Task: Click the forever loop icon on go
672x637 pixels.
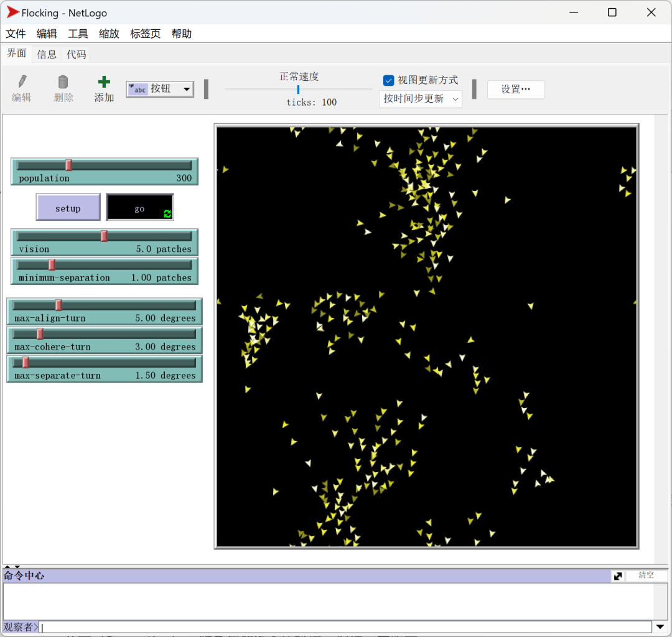Action: [x=167, y=214]
